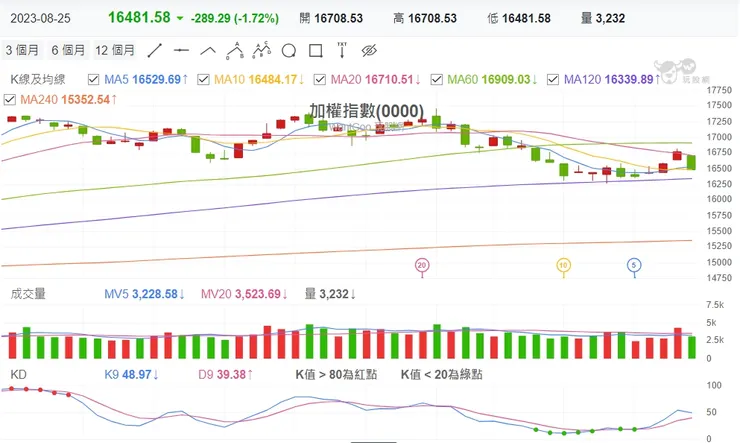740x443 pixels.
Task: Uncheck the MA5 moving average checkbox
Action: pyautogui.click(x=93, y=79)
